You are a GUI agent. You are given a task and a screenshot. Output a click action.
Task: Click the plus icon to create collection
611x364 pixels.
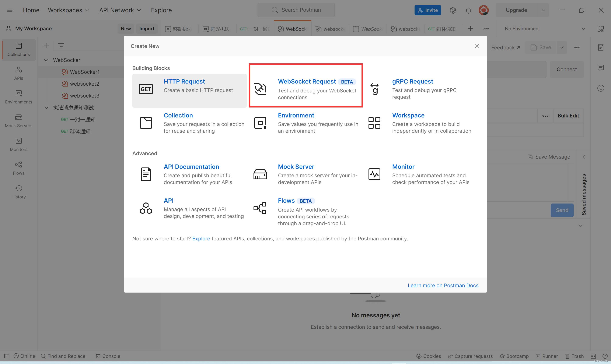(46, 46)
